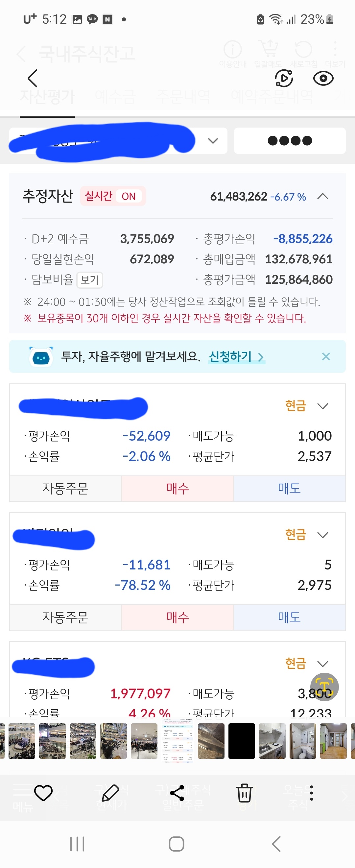The width and height of the screenshot is (355, 868).
Task: Tap red 매수 button for first stock
Action: pos(177,489)
